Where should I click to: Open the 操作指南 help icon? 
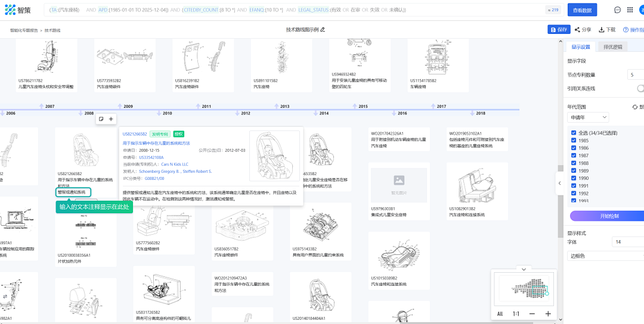click(626, 30)
